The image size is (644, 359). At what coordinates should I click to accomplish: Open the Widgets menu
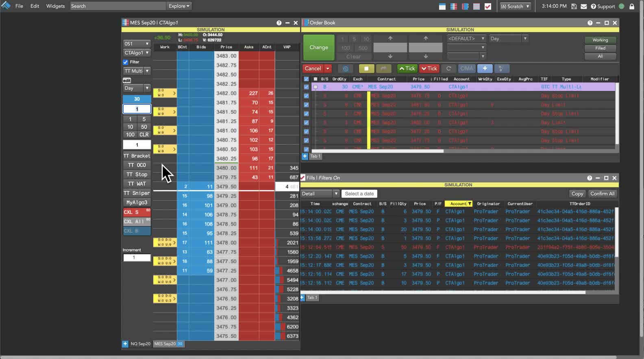click(55, 6)
